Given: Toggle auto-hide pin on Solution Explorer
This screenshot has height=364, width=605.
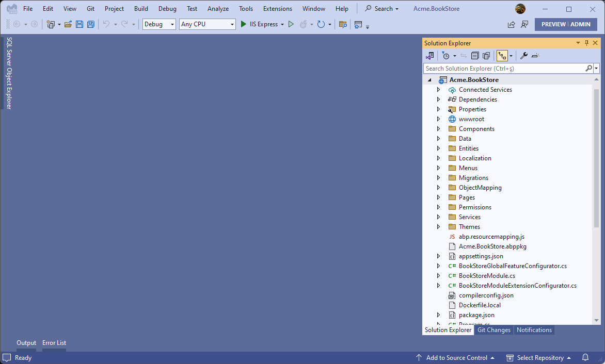Looking at the screenshot, I should [x=586, y=43].
